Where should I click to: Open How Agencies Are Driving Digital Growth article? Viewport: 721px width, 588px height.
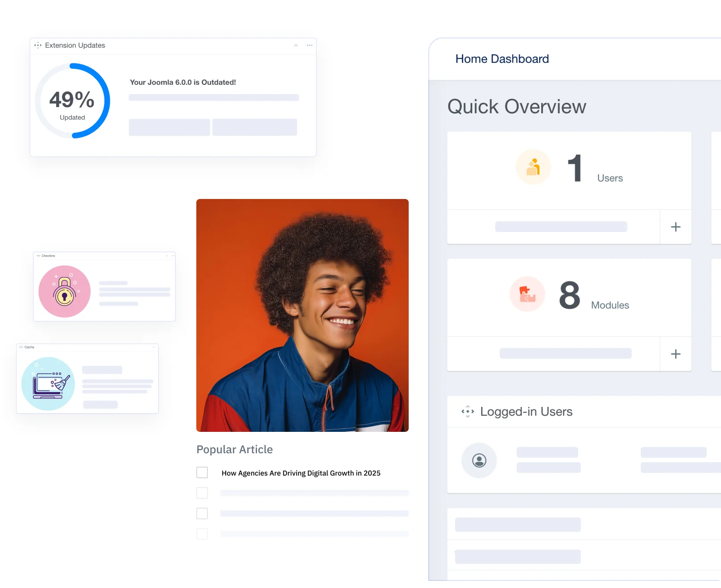point(301,473)
